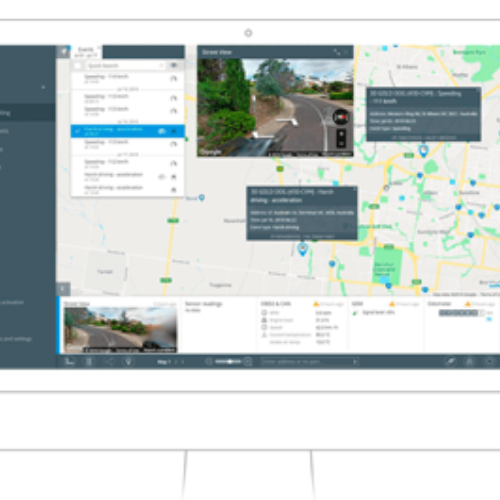Click the second-to-last icon in bottom toolbar
Screen dimensions: 500x500
(470, 361)
